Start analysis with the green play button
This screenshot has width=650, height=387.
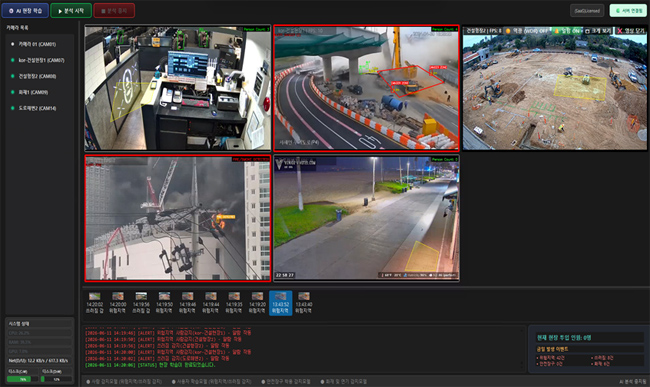pos(71,11)
